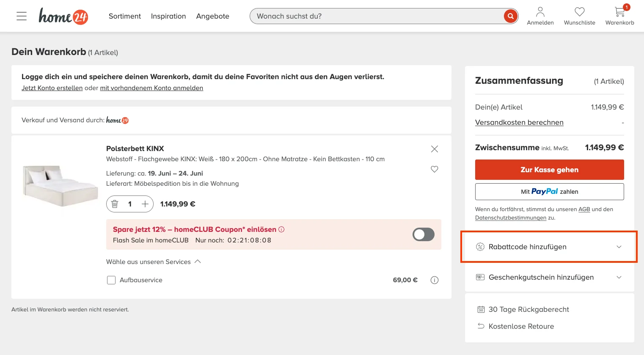Open the Sortiment menu
644x355 pixels.
(x=125, y=16)
